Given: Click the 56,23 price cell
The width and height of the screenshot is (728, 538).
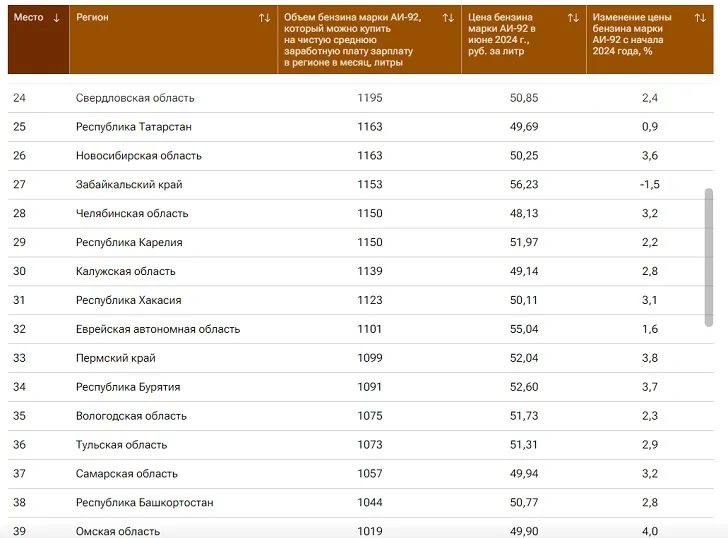Looking at the screenshot, I should point(523,185).
